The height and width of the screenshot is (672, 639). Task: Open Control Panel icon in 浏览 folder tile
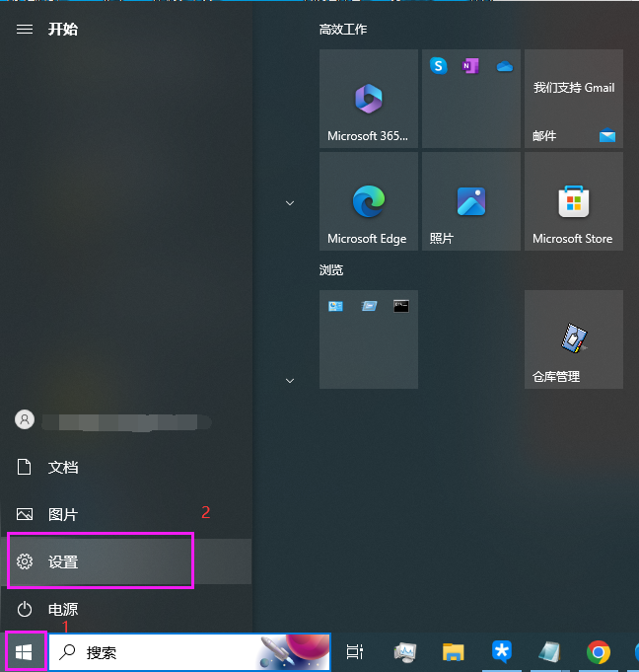335,306
